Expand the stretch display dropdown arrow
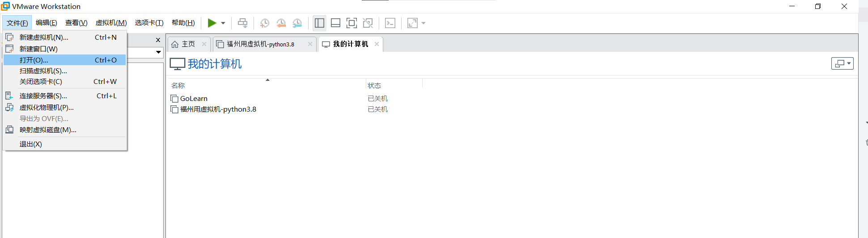The height and width of the screenshot is (238, 868). 423,23
